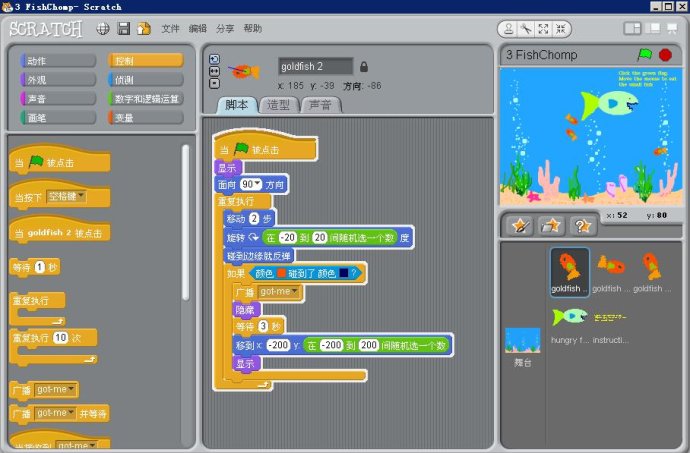Select the shrink sprite tool
Image resolution: width=690 pixels, height=453 pixels.
[x=561, y=29]
